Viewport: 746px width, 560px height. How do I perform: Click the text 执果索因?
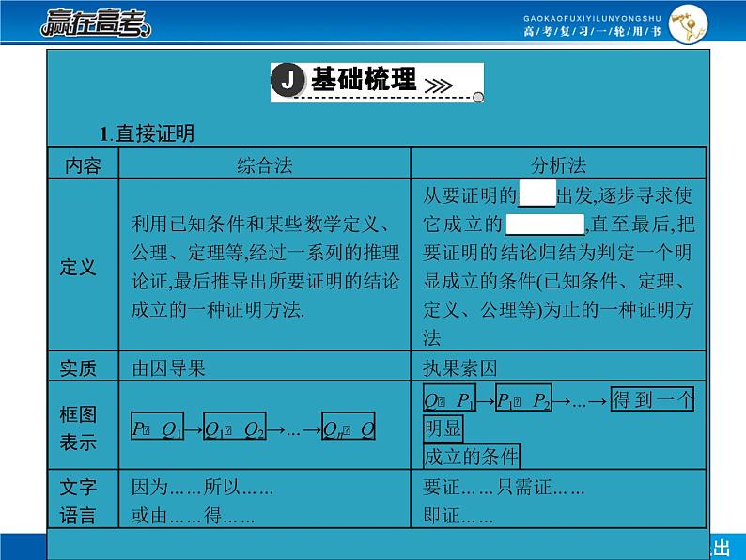click(459, 368)
